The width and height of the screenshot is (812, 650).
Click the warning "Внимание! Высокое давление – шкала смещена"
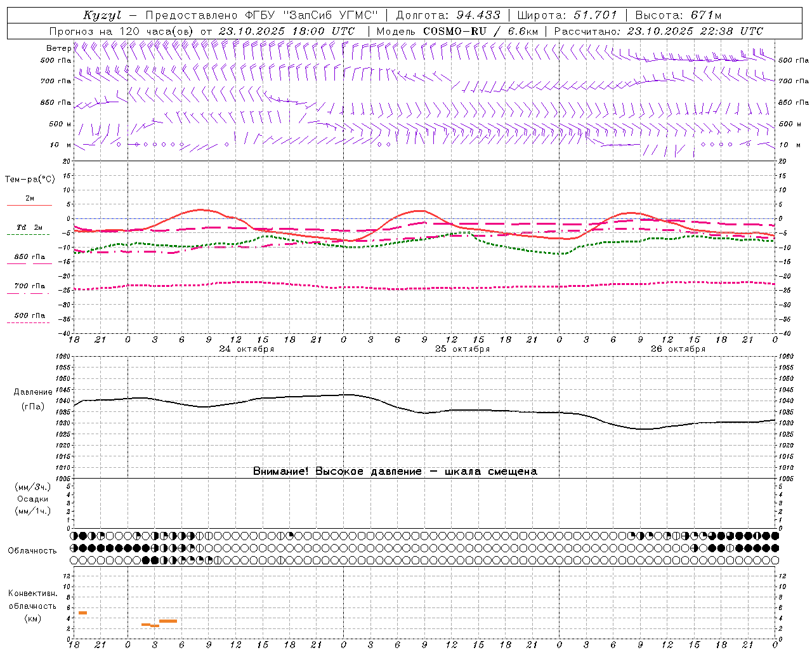click(x=395, y=472)
